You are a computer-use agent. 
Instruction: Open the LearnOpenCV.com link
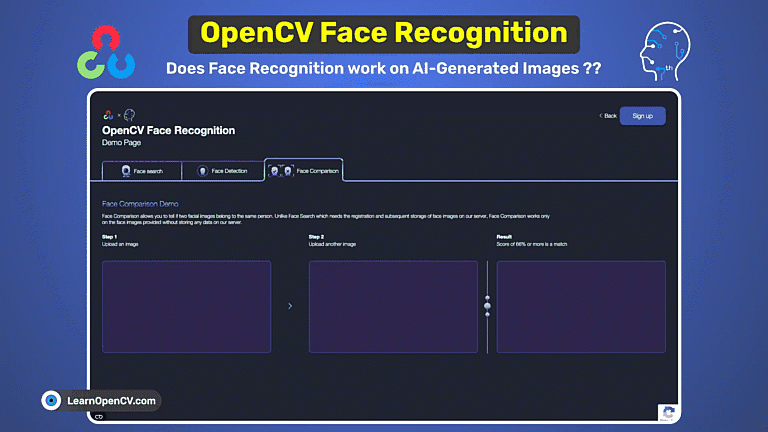point(110,401)
